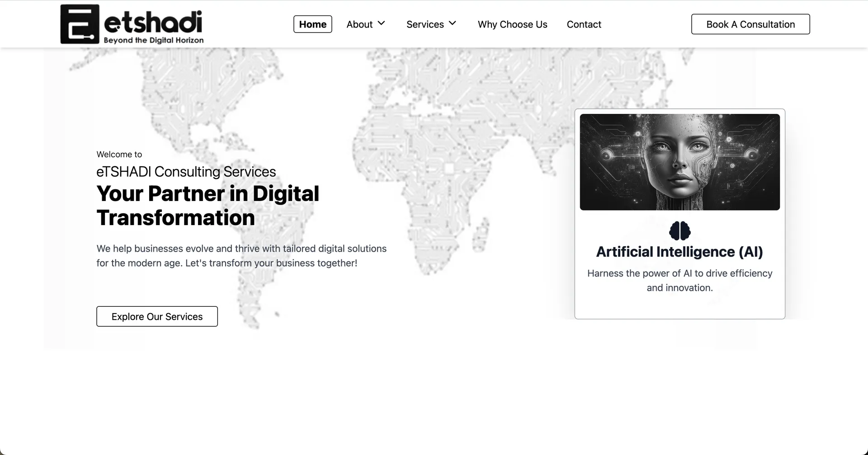
Task: Click the 'Your Partner in Digital Transformation' heading
Action: [x=208, y=206]
